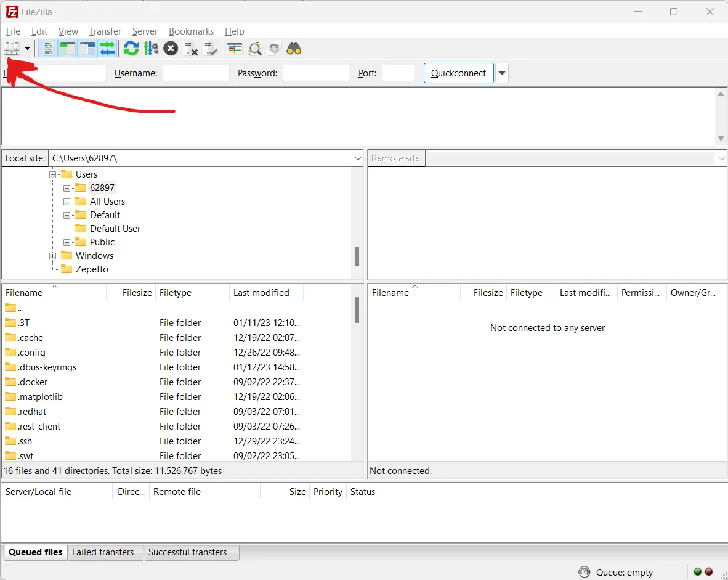
Task: Toggle directory comparison icon
Action: (x=255, y=48)
